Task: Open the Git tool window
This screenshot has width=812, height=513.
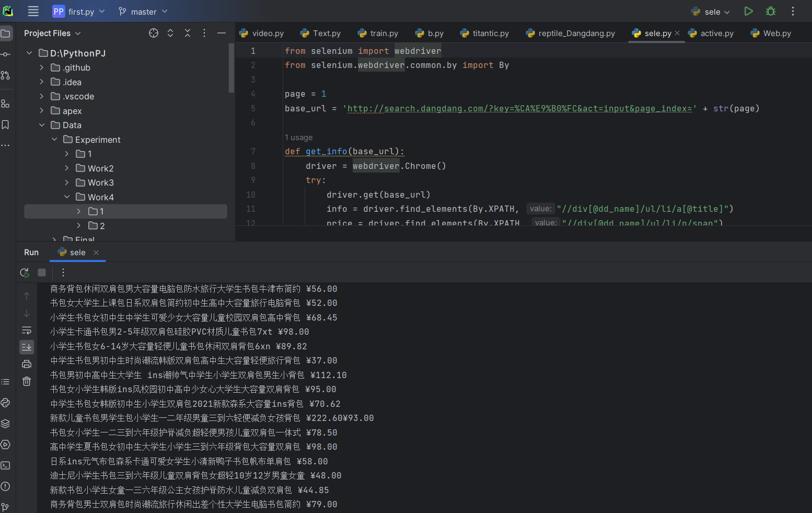Action: (6, 507)
